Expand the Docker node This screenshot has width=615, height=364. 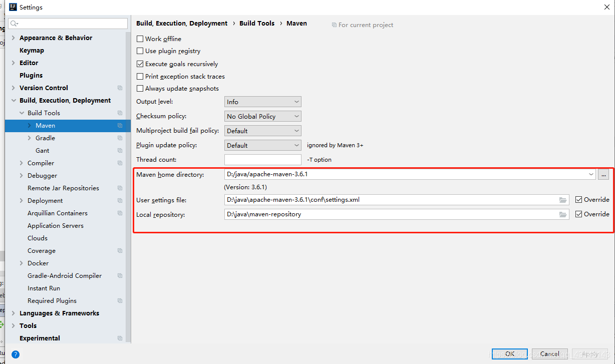pos(21,263)
